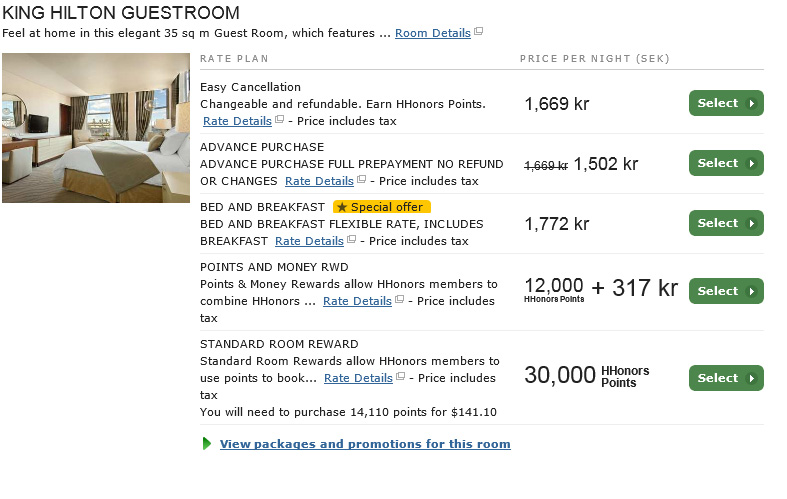This screenshot has width=787, height=499.
Task: Open Rate Details for Bed and Breakfast plan
Action: pos(309,241)
